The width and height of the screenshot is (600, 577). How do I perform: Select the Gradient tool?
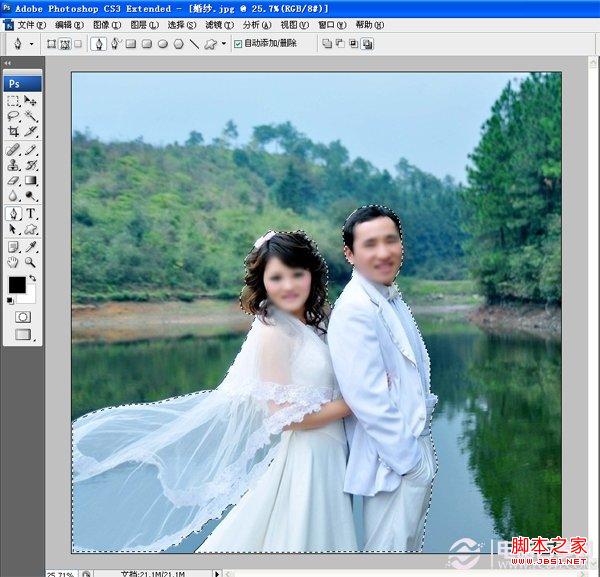31,181
